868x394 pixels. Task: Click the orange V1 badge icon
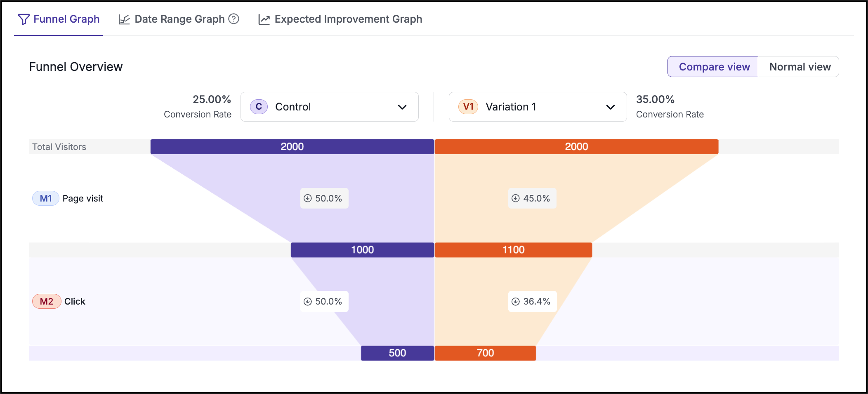click(468, 107)
